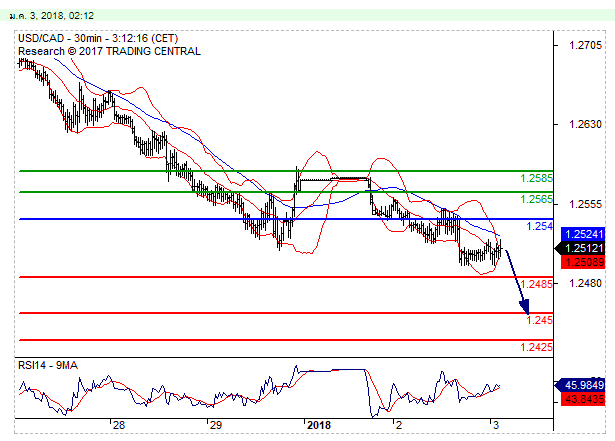Click the 1.2630 price axis label
Viewport: 615px width, 441px height.
585,124
